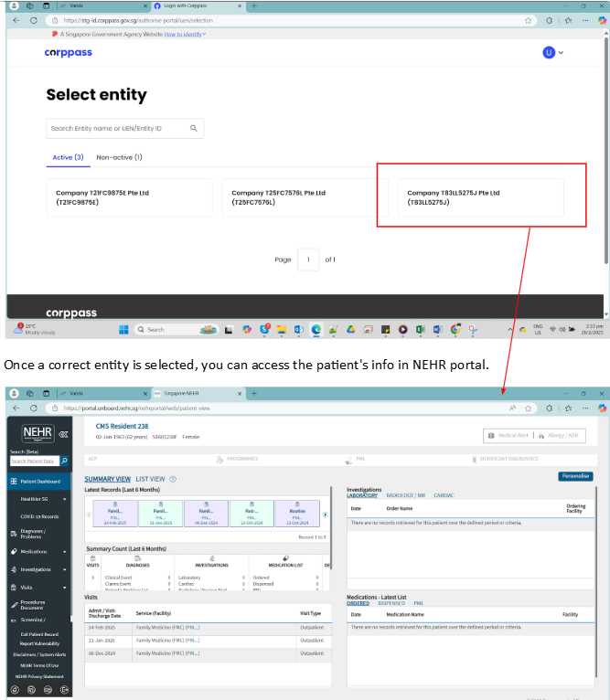Viewport: 610px width, 700px height.
Task: Show previous latest records with left arrow
Action: (89, 514)
